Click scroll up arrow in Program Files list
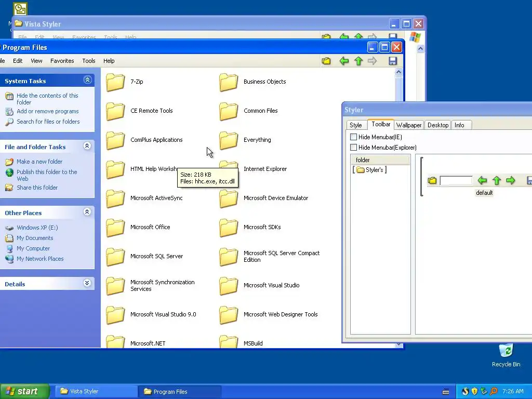This screenshot has width=532, height=399. point(398,72)
